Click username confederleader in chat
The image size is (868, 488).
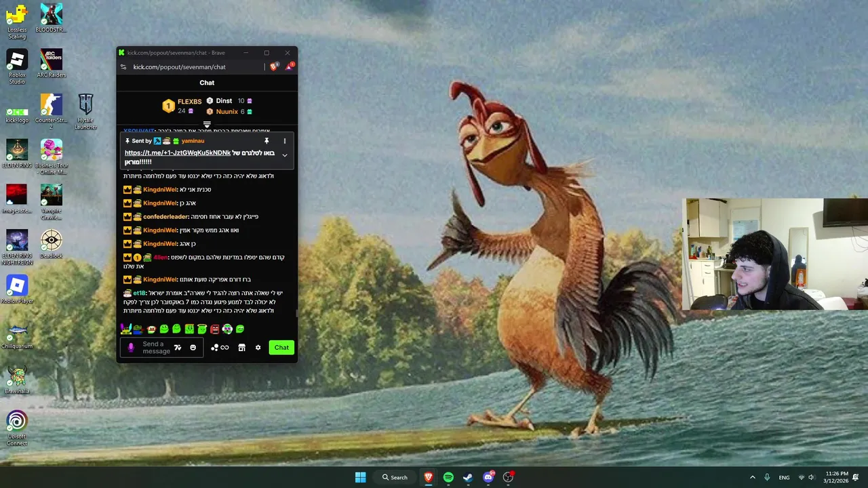coord(165,217)
